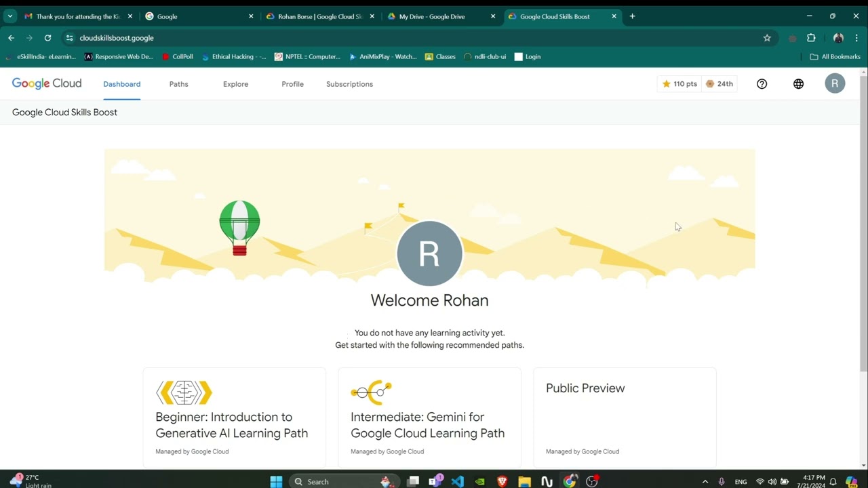This screenshot has height=488, width=868.
Task: Open the Task View taskbar icon
Action: [413, 482]
